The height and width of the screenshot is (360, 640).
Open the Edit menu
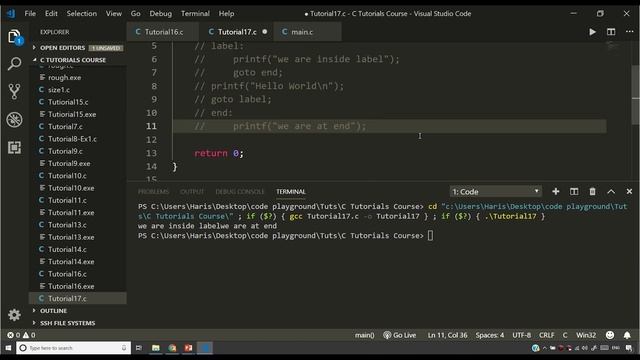(51, 13)
